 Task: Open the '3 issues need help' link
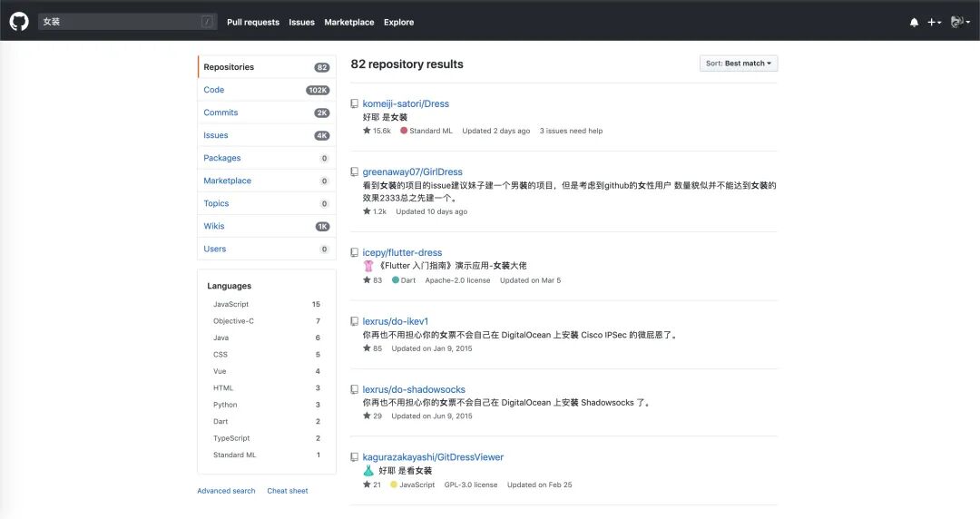point(572,131)
